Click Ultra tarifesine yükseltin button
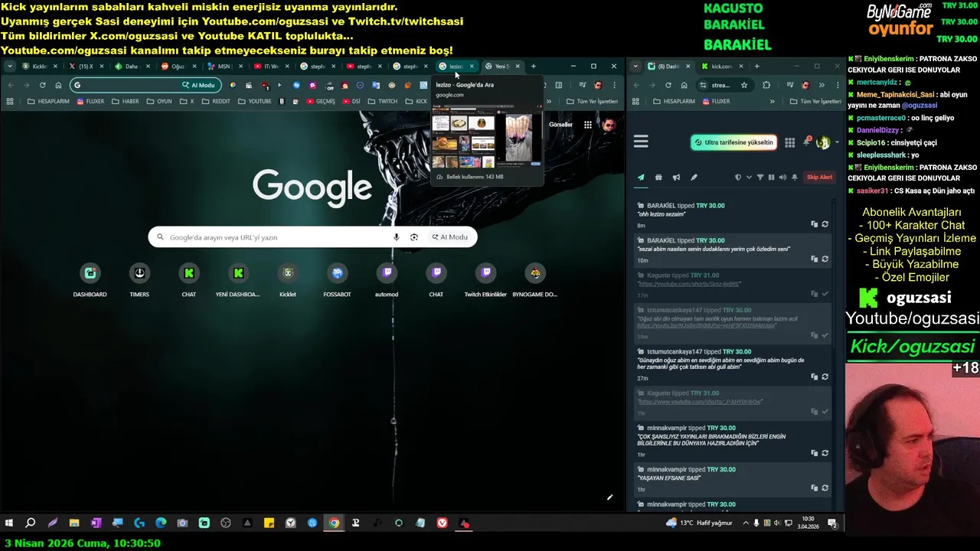The height and width of the screenshot is (551, 980). coord(733,142)
